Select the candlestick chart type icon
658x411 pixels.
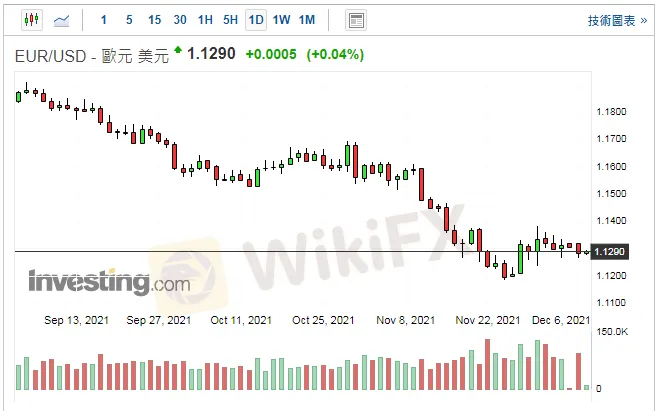pos(30,19)
